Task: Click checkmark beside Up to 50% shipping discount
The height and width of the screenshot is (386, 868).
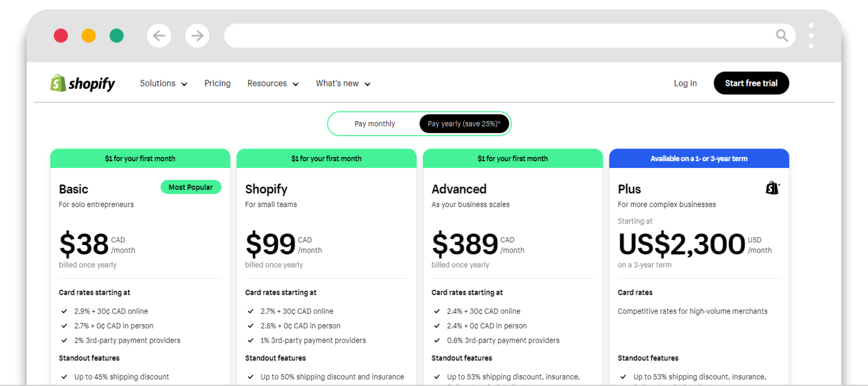Action: [x=250, y=377]
